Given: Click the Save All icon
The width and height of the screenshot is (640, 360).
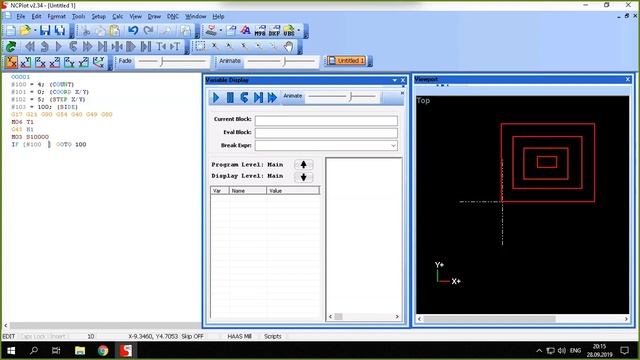Looking at the screenshot, I should click(60, 31).
